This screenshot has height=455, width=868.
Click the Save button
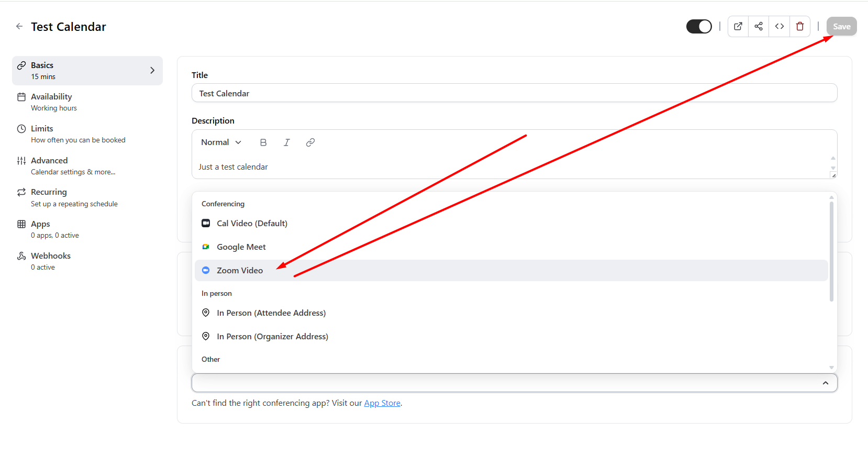pos(842,26)
